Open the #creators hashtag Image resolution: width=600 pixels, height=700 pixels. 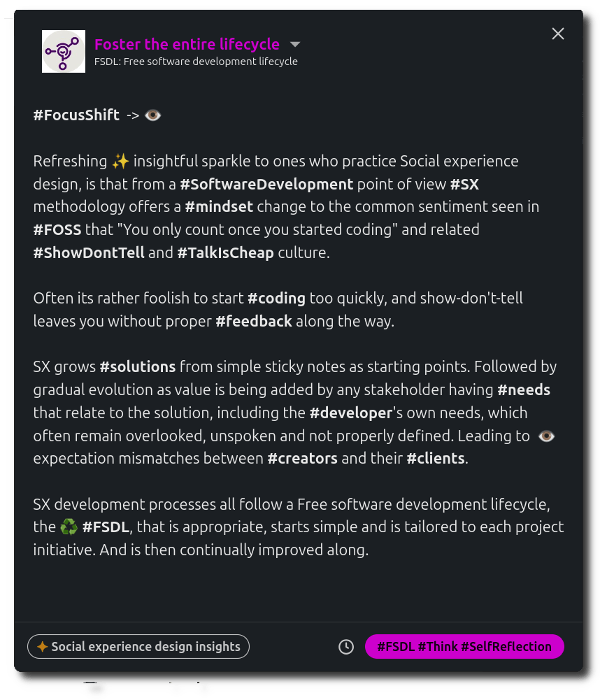click(x=303, y=458)
